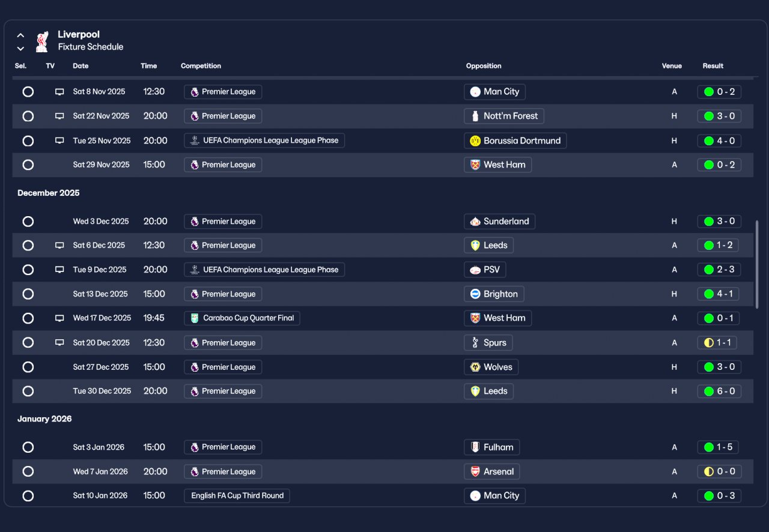The height and width of the screenshot is (532, 769).
Task: Click the vertical scrollbar of the fixture list
Action: pos(756,264)
